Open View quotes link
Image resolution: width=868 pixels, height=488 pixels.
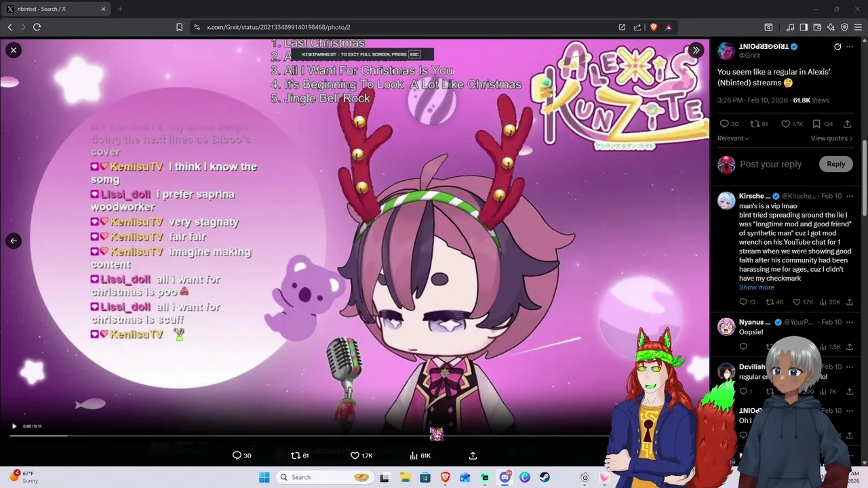click(832, 138)
